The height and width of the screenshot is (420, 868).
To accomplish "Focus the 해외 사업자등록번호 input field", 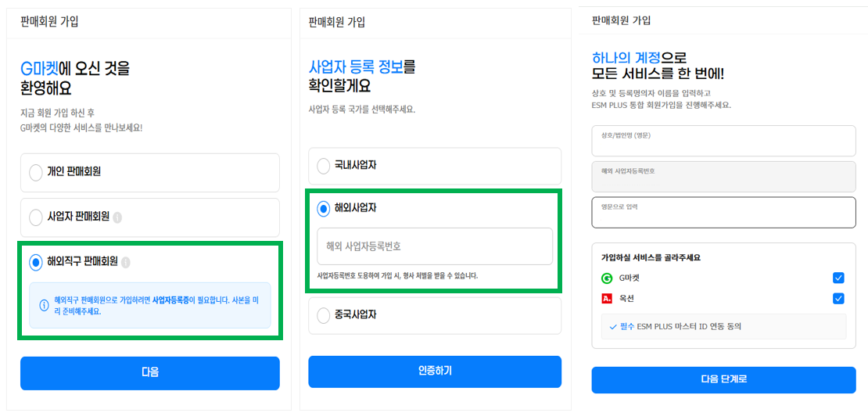I will (x=435, y=246).
